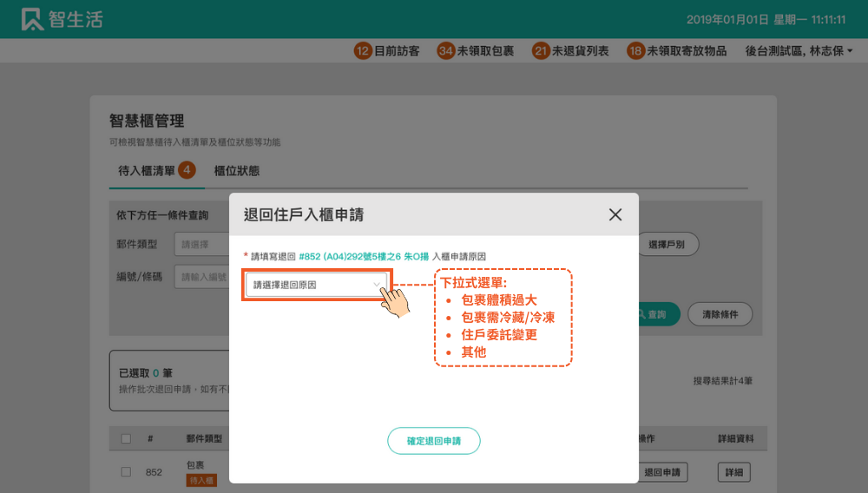Click the 查詢 search button
The height and width of the screenshot is (493, 868).
click(x=656, y=314)
